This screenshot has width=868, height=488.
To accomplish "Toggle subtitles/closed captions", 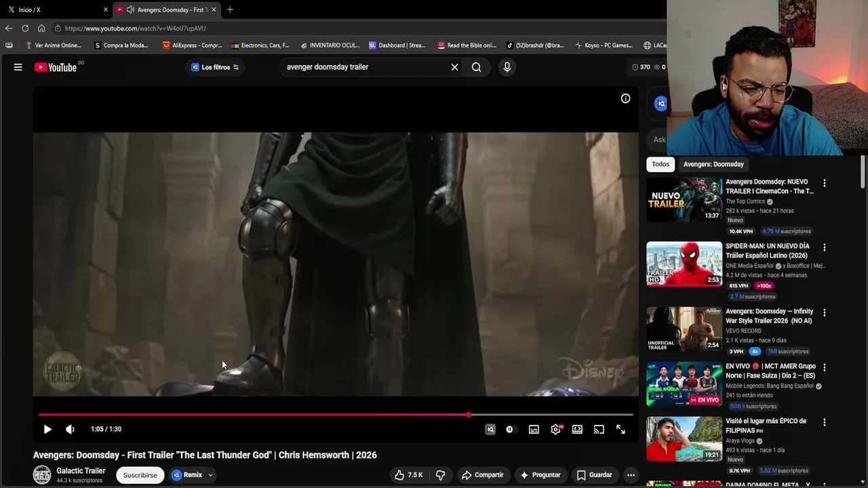I will click(534, 429).
